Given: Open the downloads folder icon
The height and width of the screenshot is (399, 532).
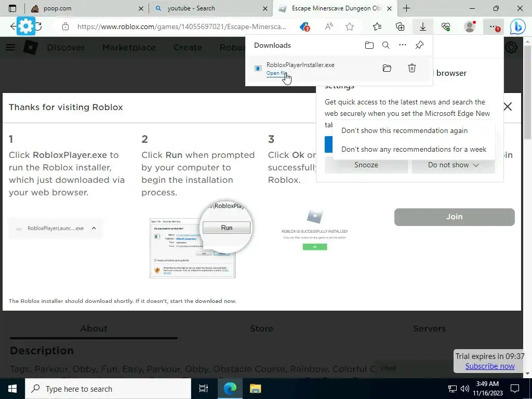Looking at the screenshot, I should 369,45.
